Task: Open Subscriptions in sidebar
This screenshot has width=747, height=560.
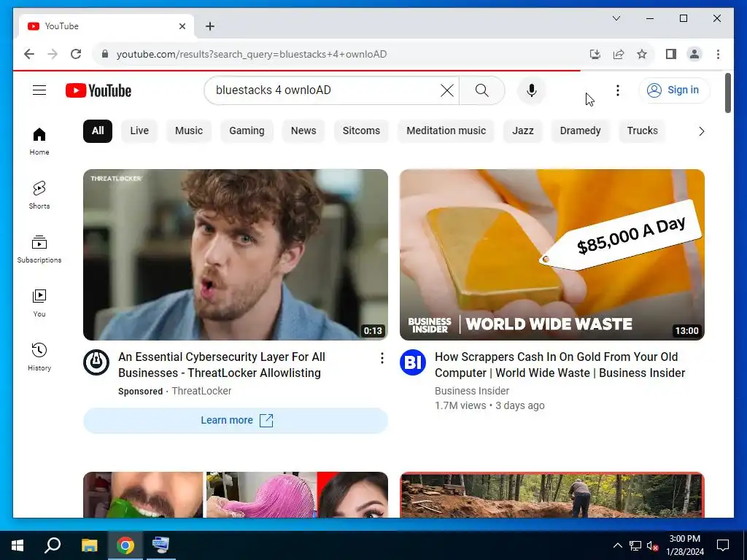Action: click(39, 249)
